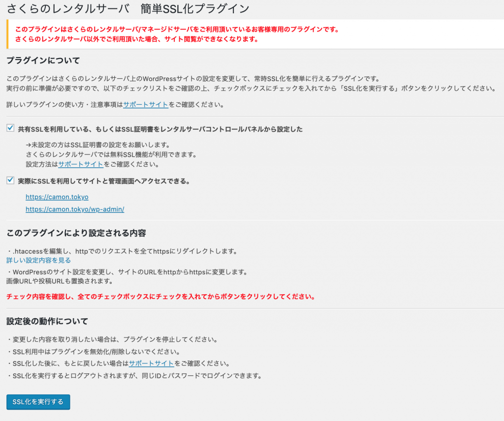The image size is (504, 421).
Task: Click the red warning about さくらのレンタルサーバ以外
Action: point(137,39)
